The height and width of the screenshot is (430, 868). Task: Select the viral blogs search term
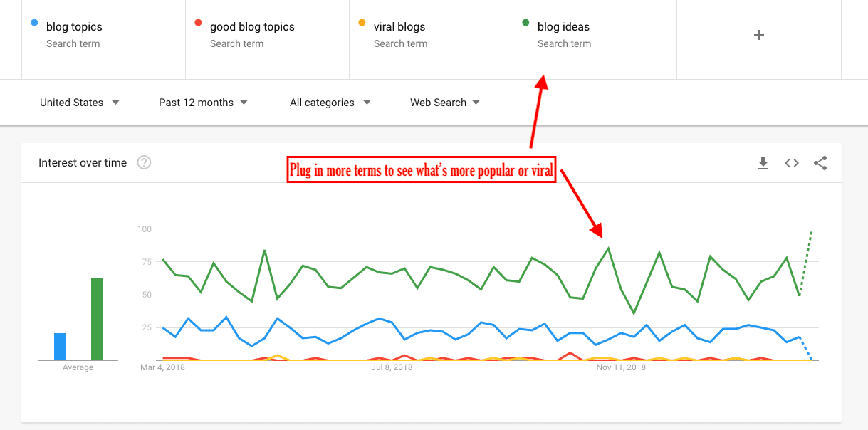coord(399,27)
